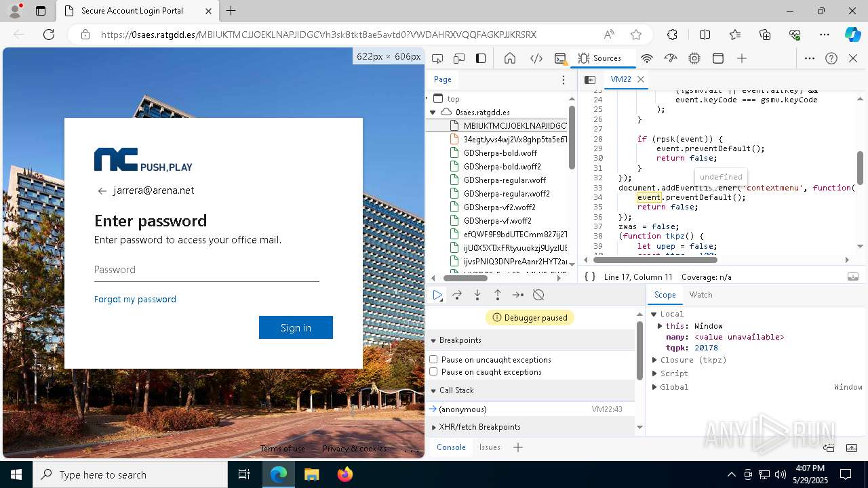Click the Sign in button
Image resolution: width=868 pixels, height=488 pixels.
click(296, 327)
